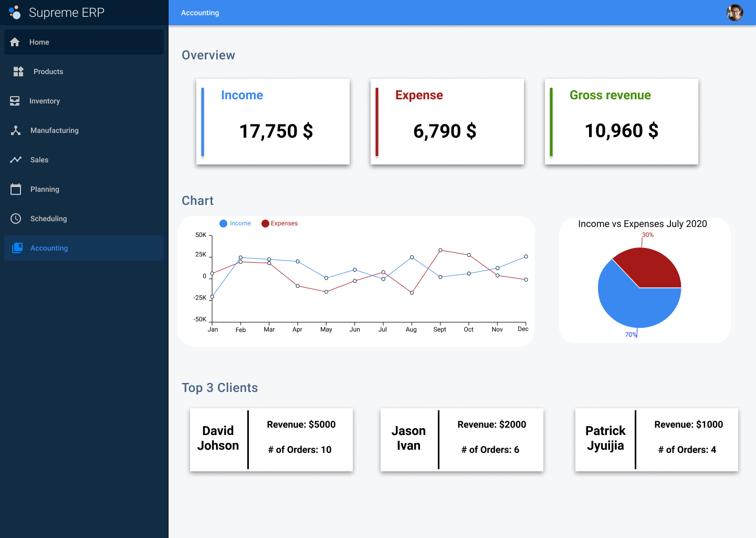Select the Planning calendar icon

16,189
